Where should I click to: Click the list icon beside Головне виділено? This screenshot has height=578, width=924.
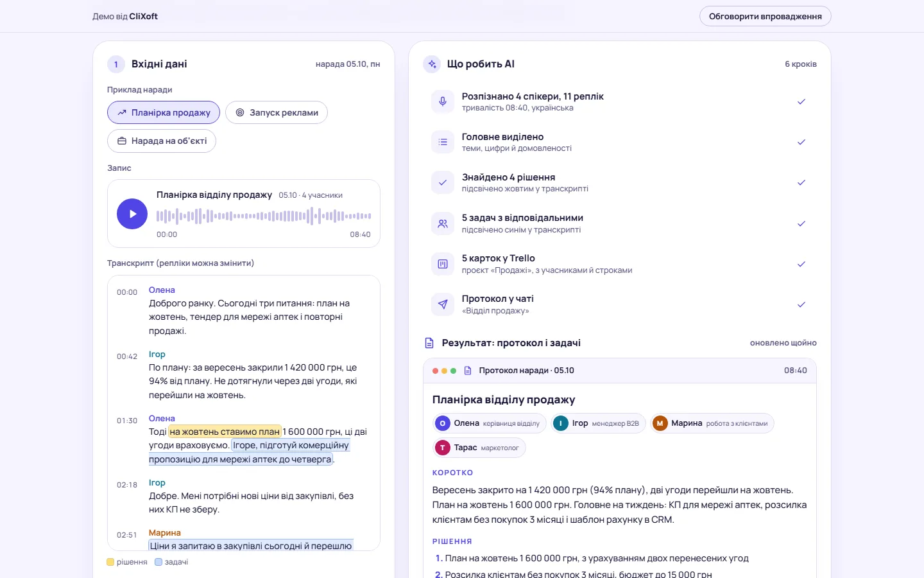(x=443, y=142)
